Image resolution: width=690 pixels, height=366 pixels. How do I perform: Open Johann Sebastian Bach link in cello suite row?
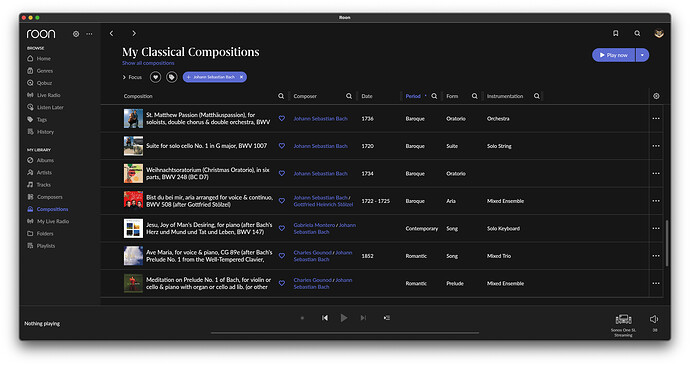coord(320,146)
